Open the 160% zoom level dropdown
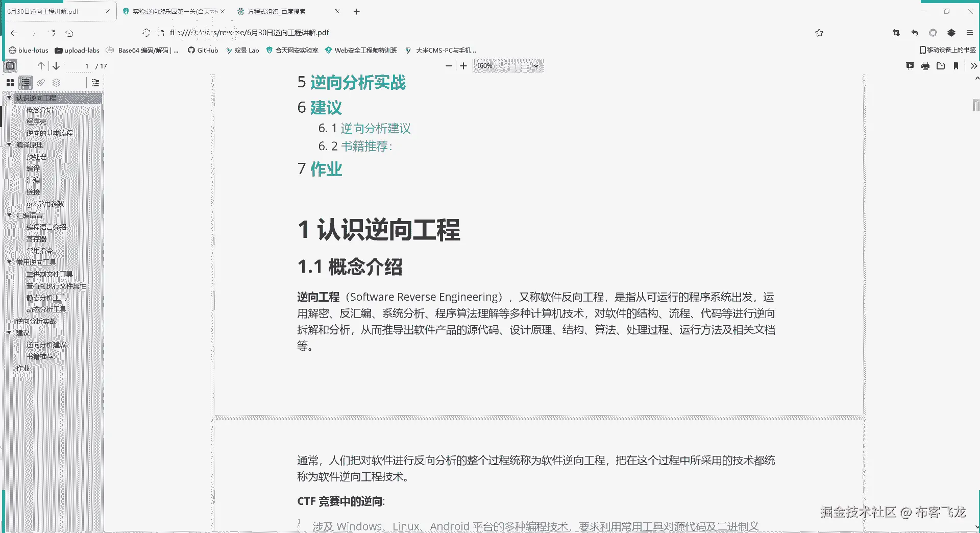The image size is (980, 533). click(507, 66)
